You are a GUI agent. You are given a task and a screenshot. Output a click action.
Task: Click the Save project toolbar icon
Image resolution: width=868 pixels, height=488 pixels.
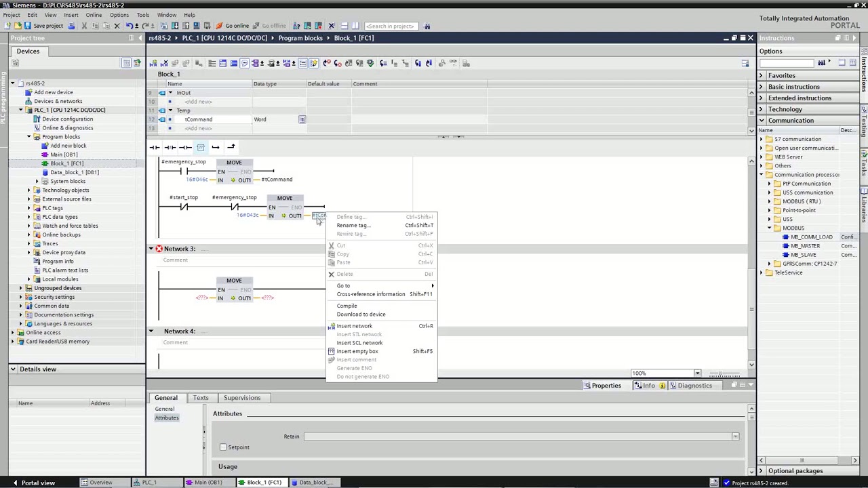point(28,26)
